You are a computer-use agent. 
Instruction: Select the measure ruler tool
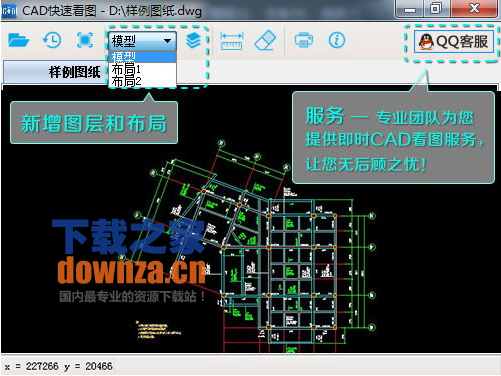pyautogui.click(x=232, y=41)
